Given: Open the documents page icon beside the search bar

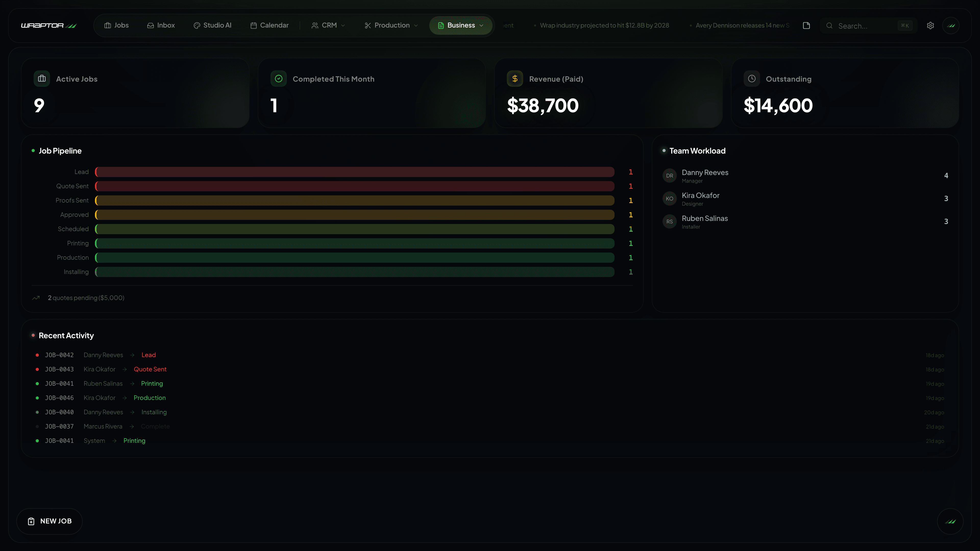Looking at the screenshot, I should pos(806,26).
